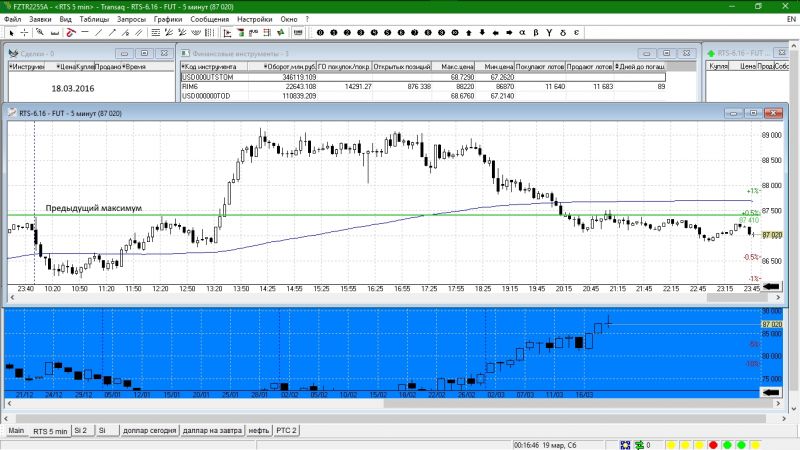
Task: Click the main window vertical scroll-down arrow
Action: [x=794, y=409]
